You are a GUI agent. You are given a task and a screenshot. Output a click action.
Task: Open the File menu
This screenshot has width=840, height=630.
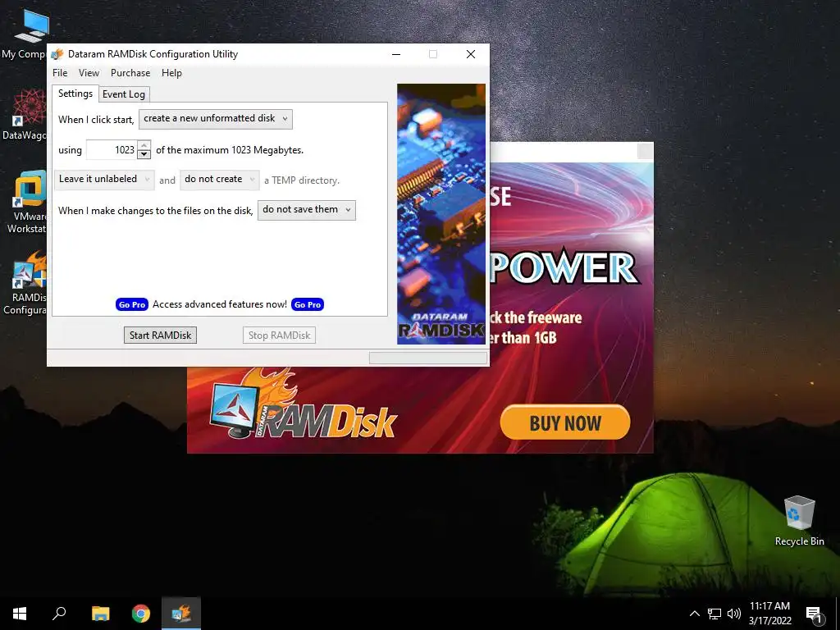(x=60, y=73)
